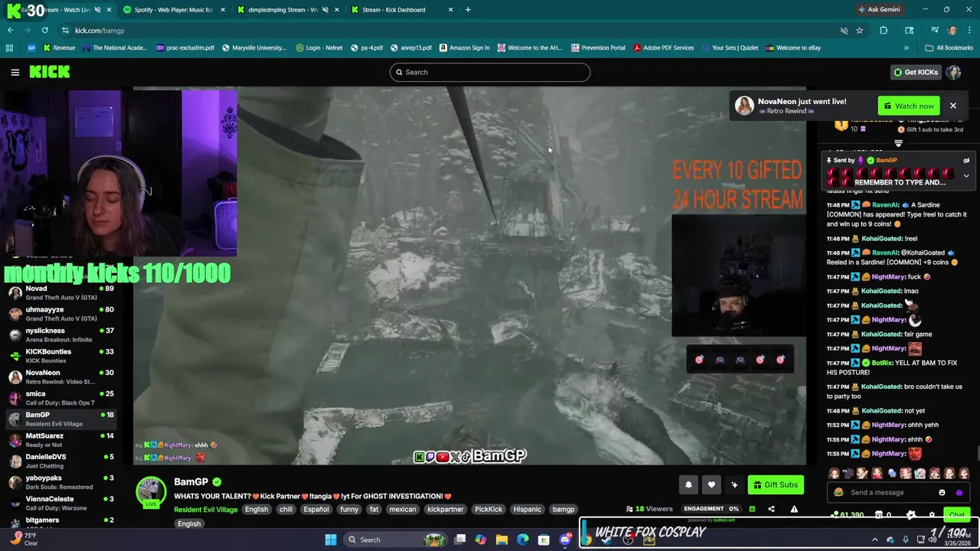The width and height of the screenshot is (980, 551).
Task: Open Prevention Portal bookmark
Action: click(x=598, y=47)
